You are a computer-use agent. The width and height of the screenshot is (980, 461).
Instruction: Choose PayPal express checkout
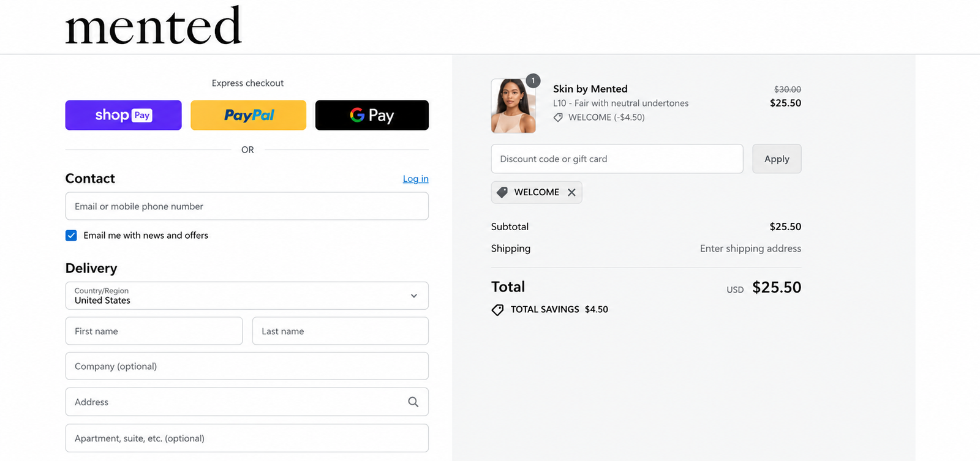(x=249, y=115)
